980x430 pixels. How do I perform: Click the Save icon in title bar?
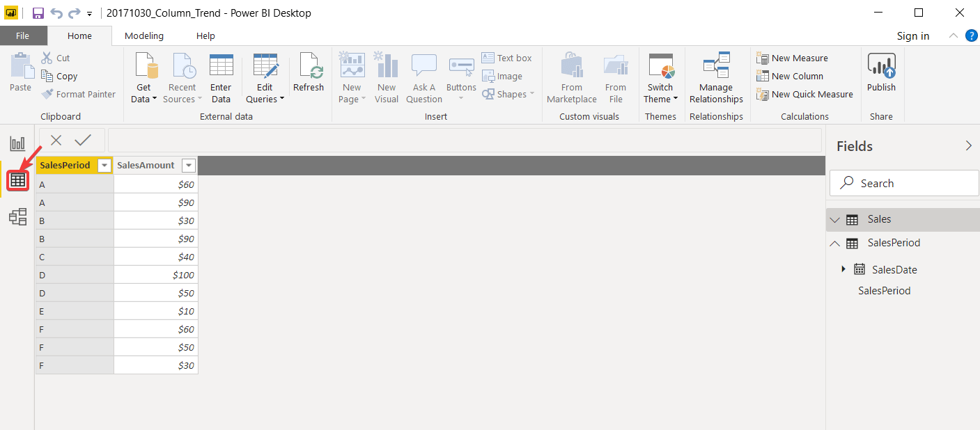(38, 13)
